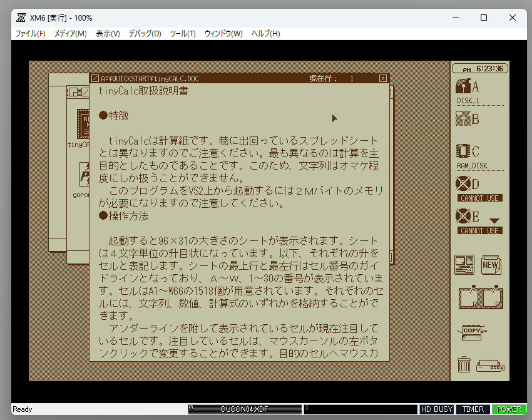This screenshot has height=420, width=532.
Task: Click the DISK_1 volume label
Action: [x=468, y=101]
